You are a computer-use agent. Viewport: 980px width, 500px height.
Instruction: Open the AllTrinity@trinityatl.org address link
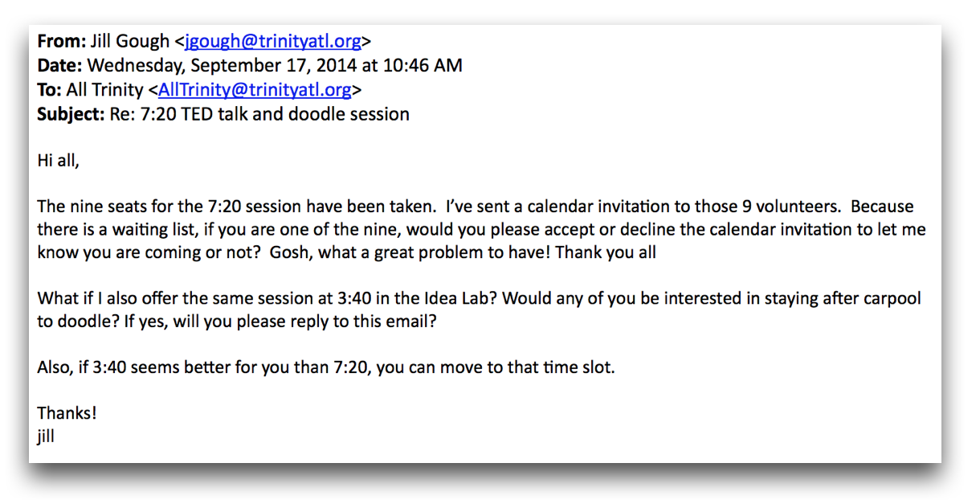(255, 90)
